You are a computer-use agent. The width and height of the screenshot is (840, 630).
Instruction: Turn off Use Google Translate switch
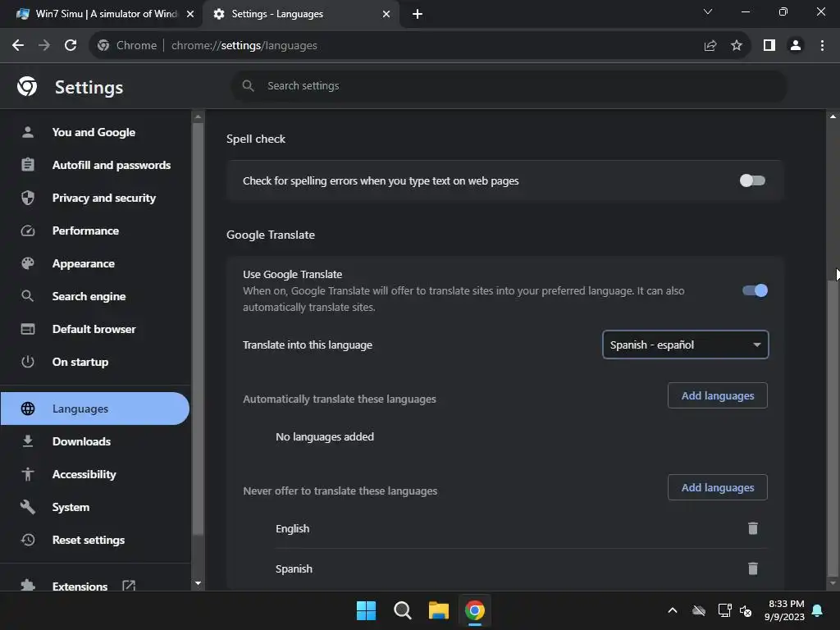pos(755,290)
